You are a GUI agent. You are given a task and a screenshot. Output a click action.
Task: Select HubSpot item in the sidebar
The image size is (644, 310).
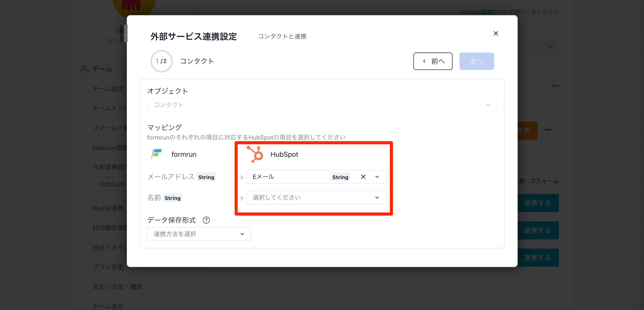point(110,184)
